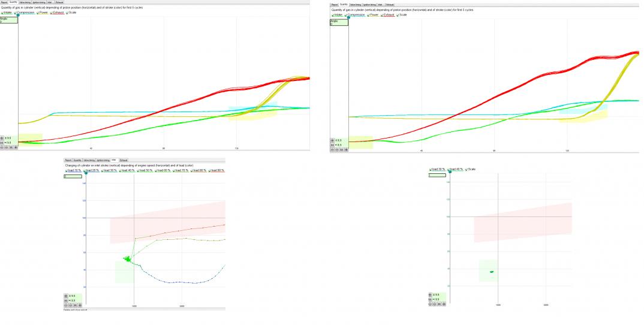Toggle Scale checkbox in bottom-right chart

470,169
